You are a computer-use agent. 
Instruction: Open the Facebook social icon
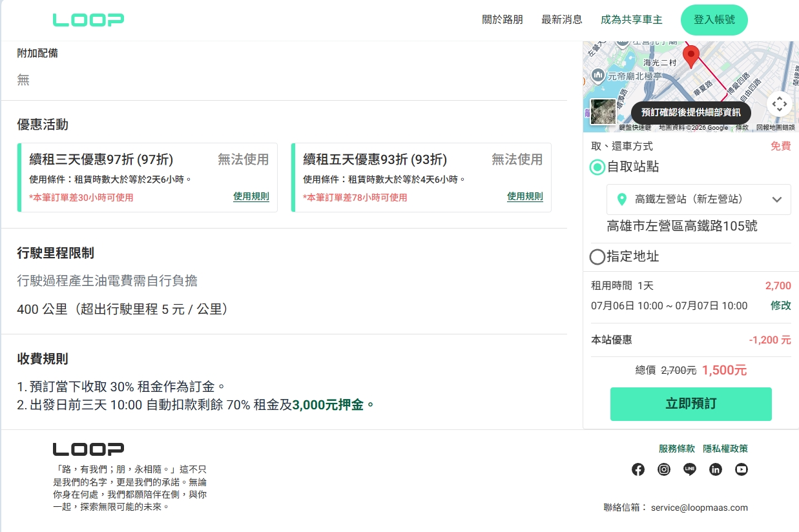tap(638, 469)
